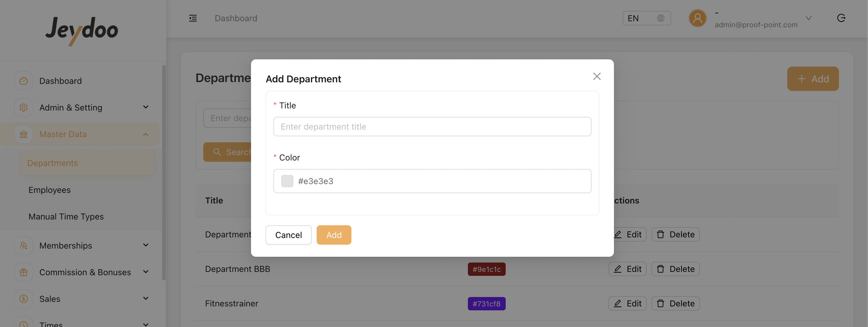
Task: Open the EN language dropdown
Action: 646,18
